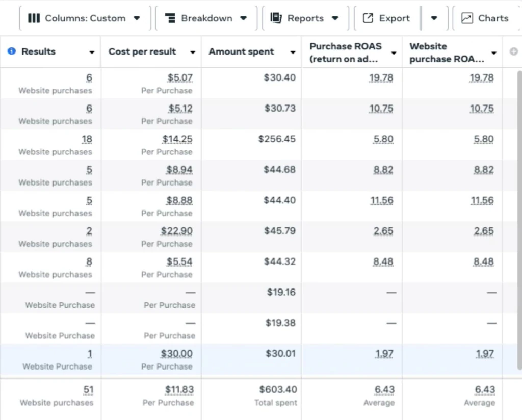The height and width of the screenshot is (420, 522).
Task: Click the Website purchase ROAS header label
Action: (447, 52)
